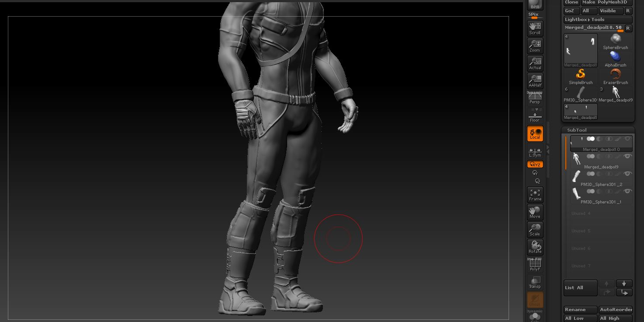Screen dimensions: 644x322
Task: Select the Scale view tool
Action: tap(535, 230)
